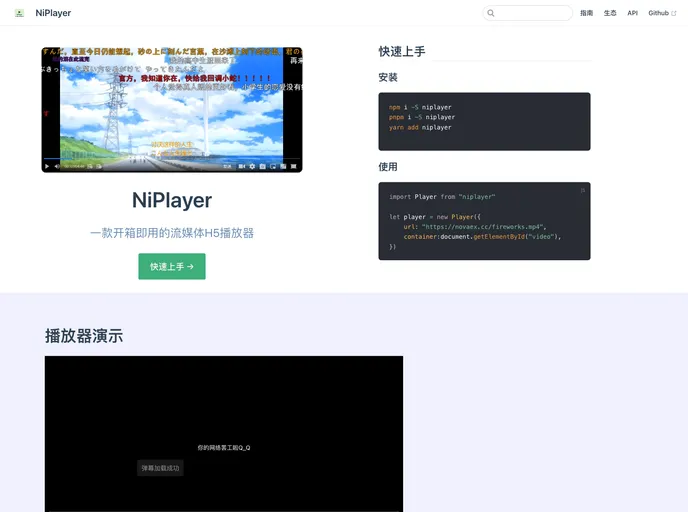
Task: Open the 生态 navigation item
Action: [x=610, y=13]
